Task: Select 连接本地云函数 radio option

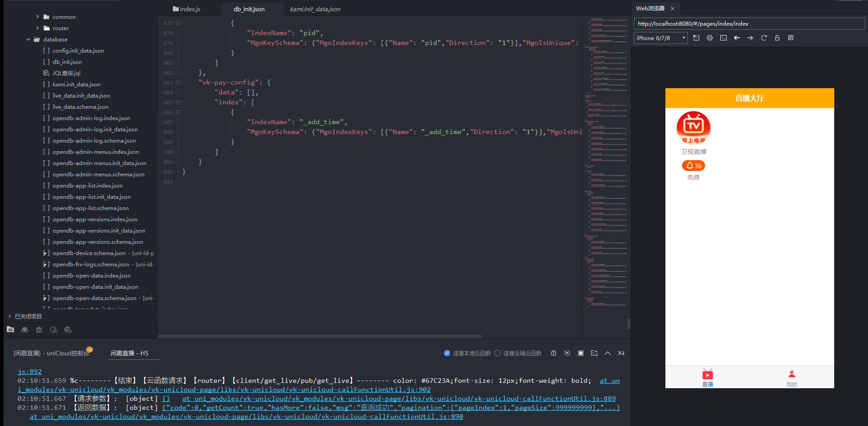Action: [447, 353]
